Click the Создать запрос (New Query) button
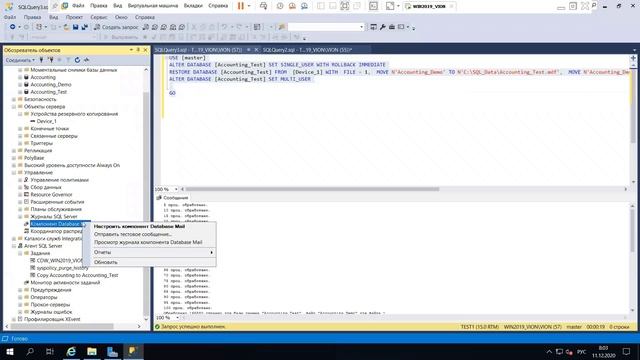640x360 pixels. (x=116, y=27)
